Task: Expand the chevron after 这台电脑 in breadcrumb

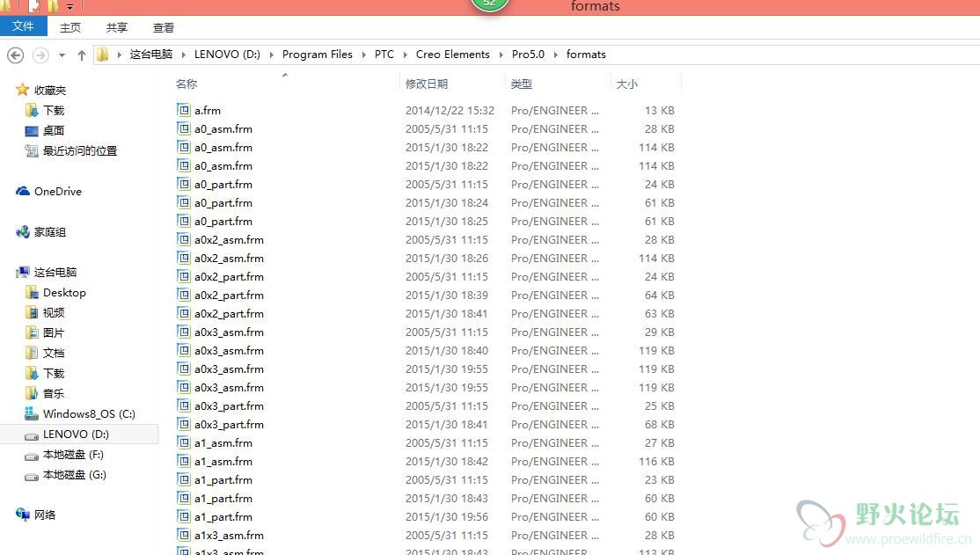Action: pos(183,55)
